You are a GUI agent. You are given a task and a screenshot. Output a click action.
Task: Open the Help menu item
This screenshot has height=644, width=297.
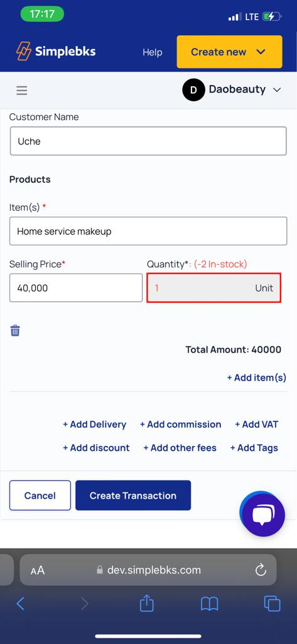click(x=152, y=52)
